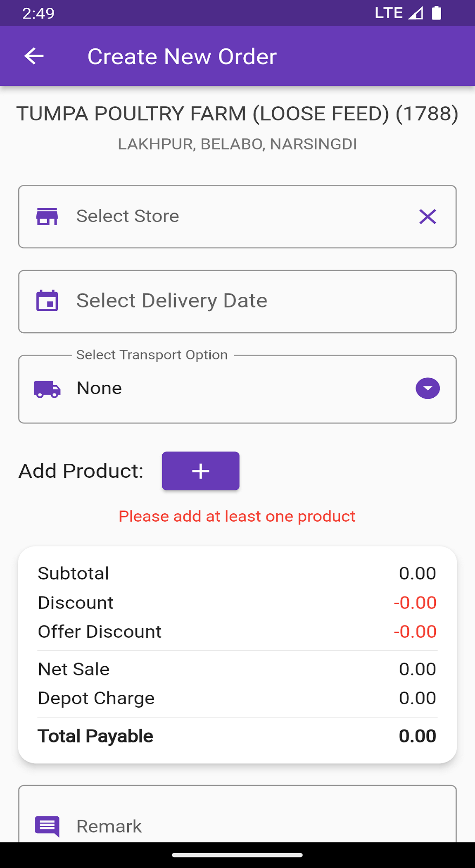Tap the Remark comment icon
The image size is (475, 868).
click(47, 826)
